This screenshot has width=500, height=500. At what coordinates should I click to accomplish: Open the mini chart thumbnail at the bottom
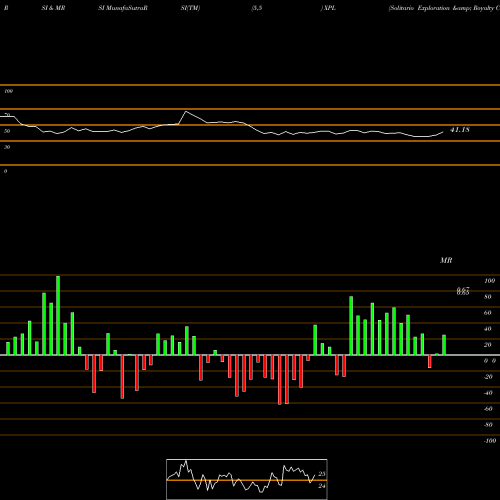click(x=247, y=479)
